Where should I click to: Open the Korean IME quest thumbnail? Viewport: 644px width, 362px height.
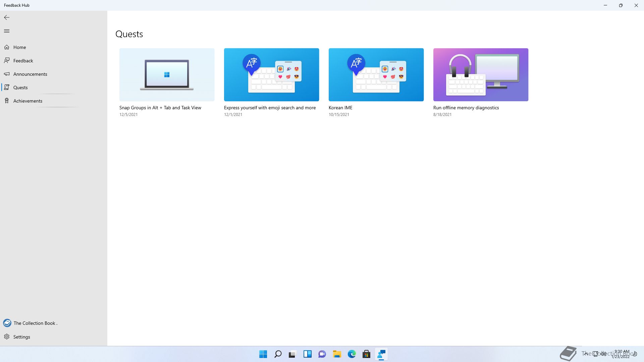[376, 75]
